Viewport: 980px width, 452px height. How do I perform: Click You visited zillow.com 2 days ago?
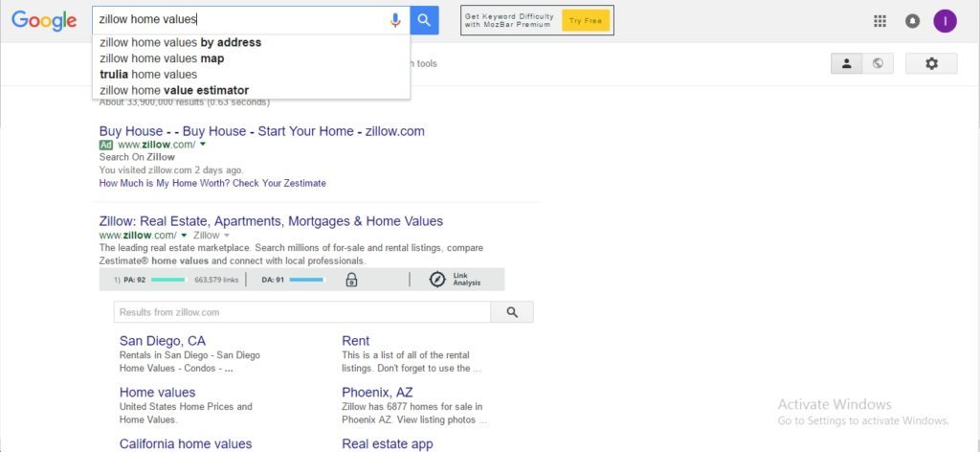pos(171,170)
